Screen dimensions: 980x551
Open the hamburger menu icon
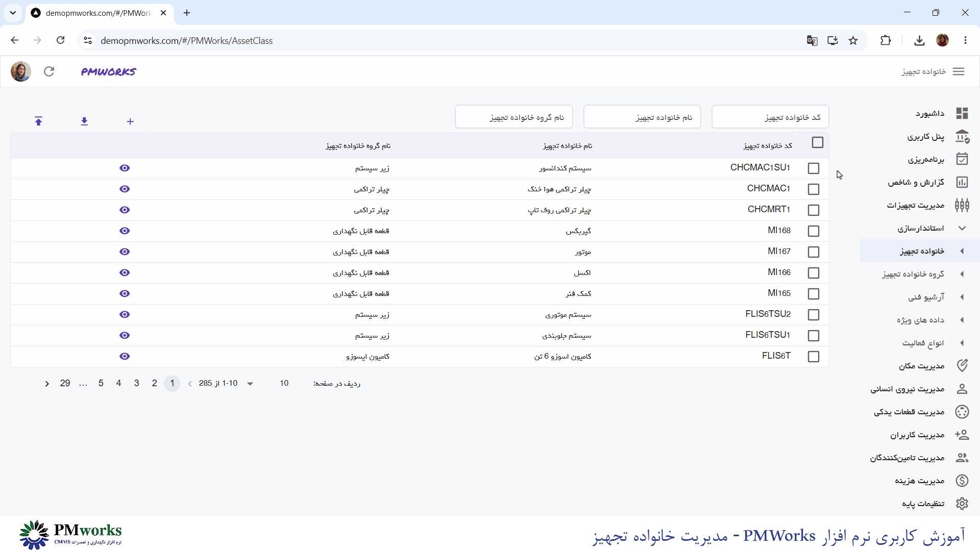click(x=959, y=71)
